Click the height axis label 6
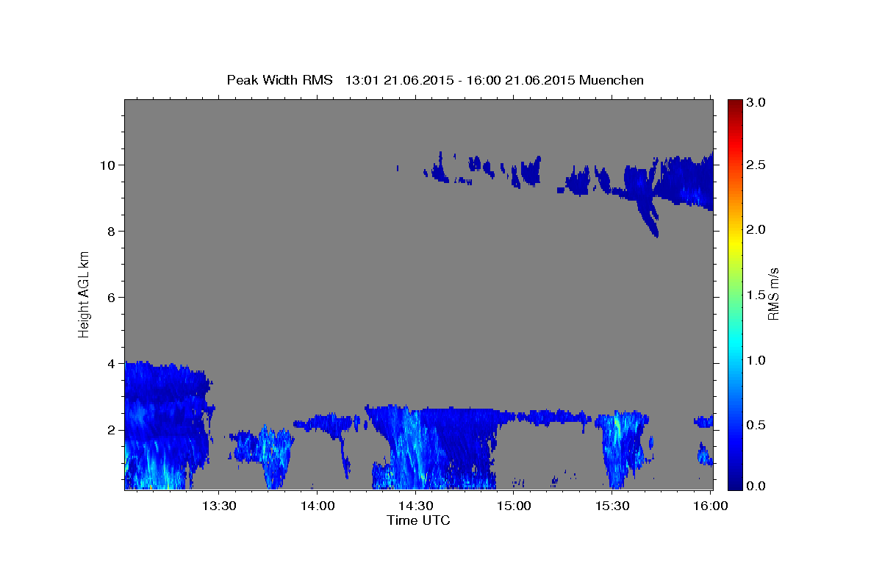The height and width of the screenshot is (588, 882). 110,297
